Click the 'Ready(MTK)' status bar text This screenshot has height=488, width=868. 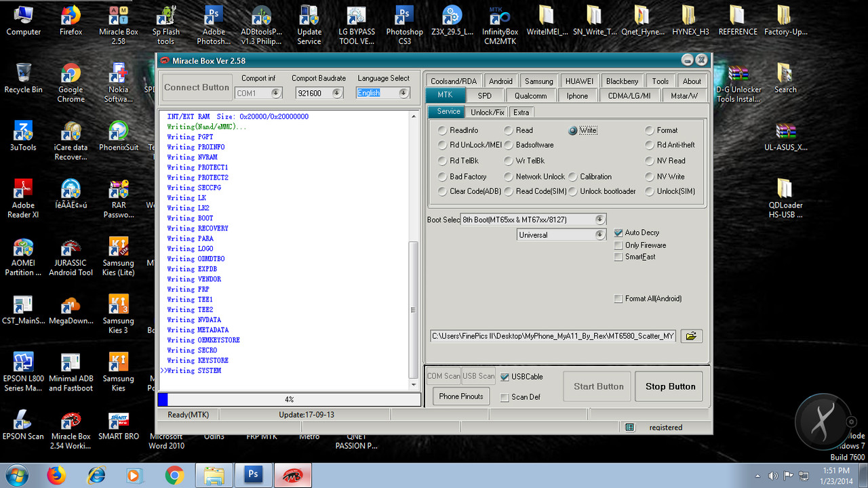(189, 415)
